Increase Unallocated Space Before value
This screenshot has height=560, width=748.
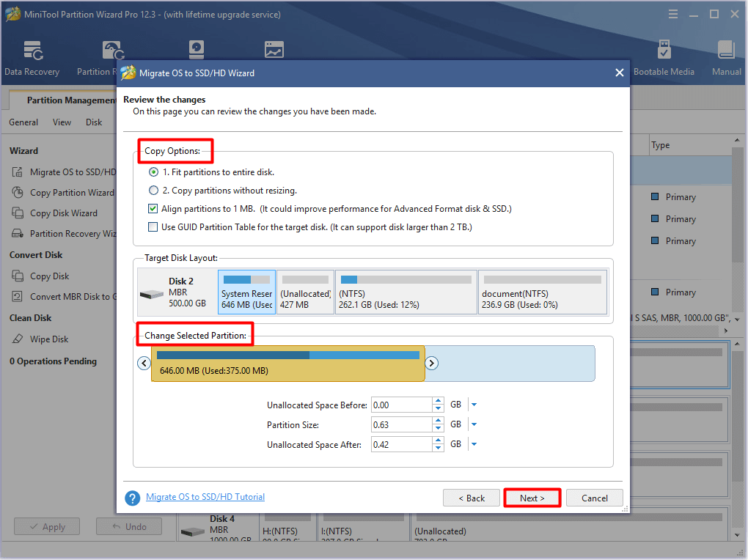(439, 401)
